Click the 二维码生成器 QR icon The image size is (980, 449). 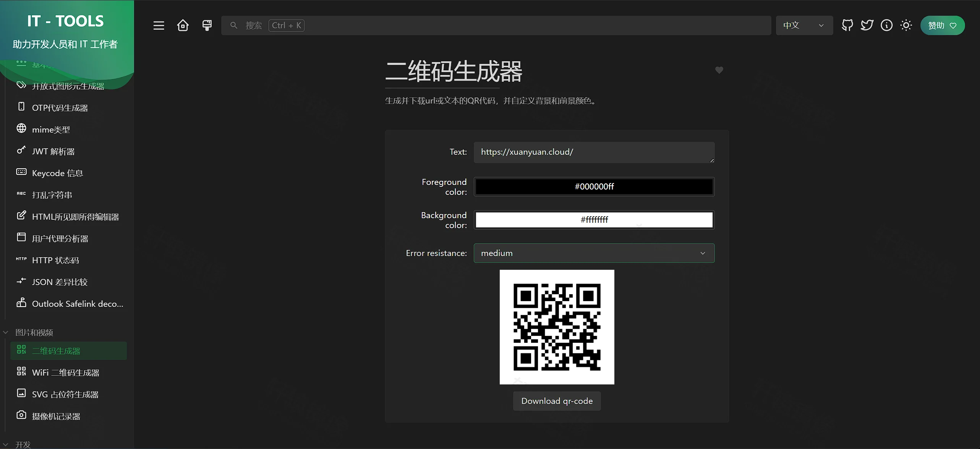[21, 349]
